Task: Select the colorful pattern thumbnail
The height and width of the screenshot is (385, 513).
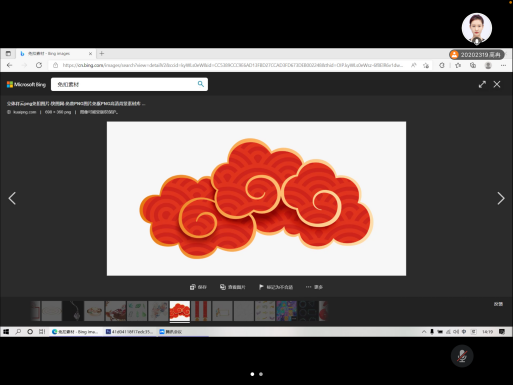Action: pyautogui.click(x=286, y=311)
